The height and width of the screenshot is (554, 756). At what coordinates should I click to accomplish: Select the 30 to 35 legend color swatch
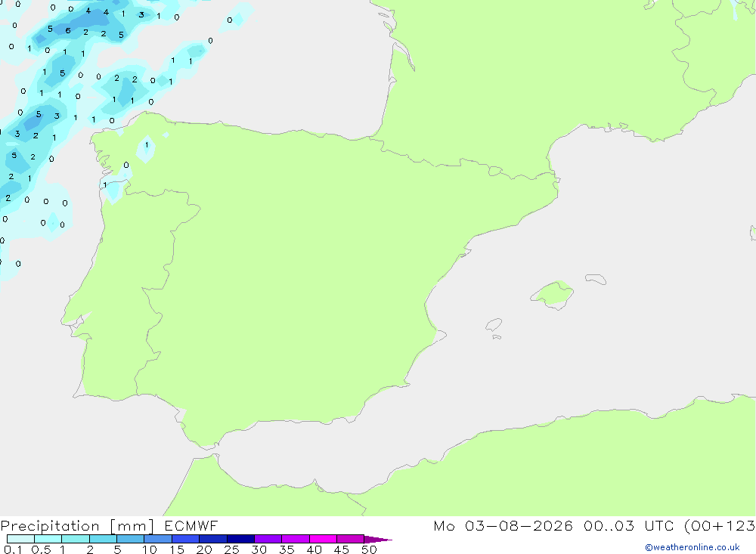tap(268, 539)
